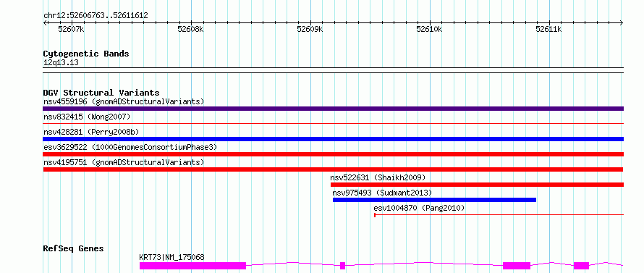Click the 52608k ruler tick label
Image resolution: width=644 pixels, height=273 pixels.
190,29
